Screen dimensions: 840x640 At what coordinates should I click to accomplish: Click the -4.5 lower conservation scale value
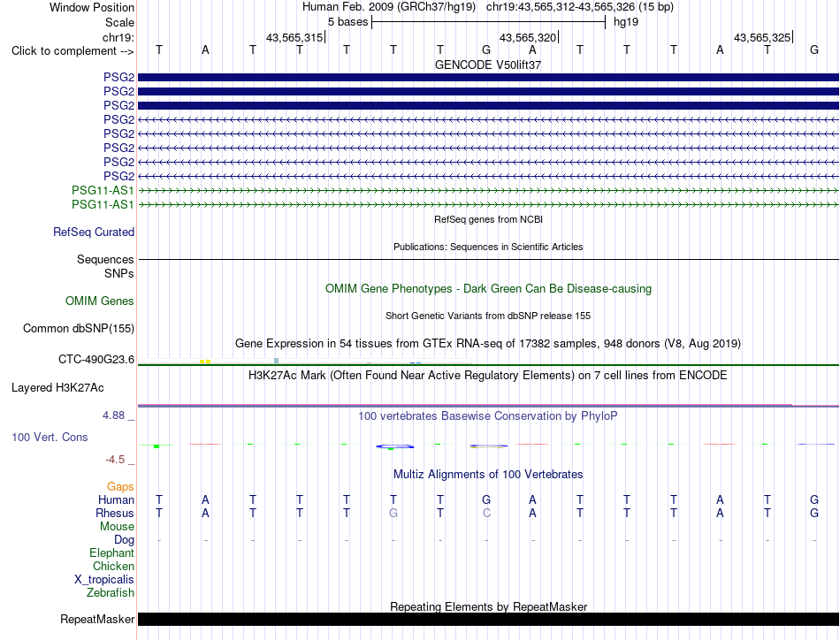pos(115,460)
